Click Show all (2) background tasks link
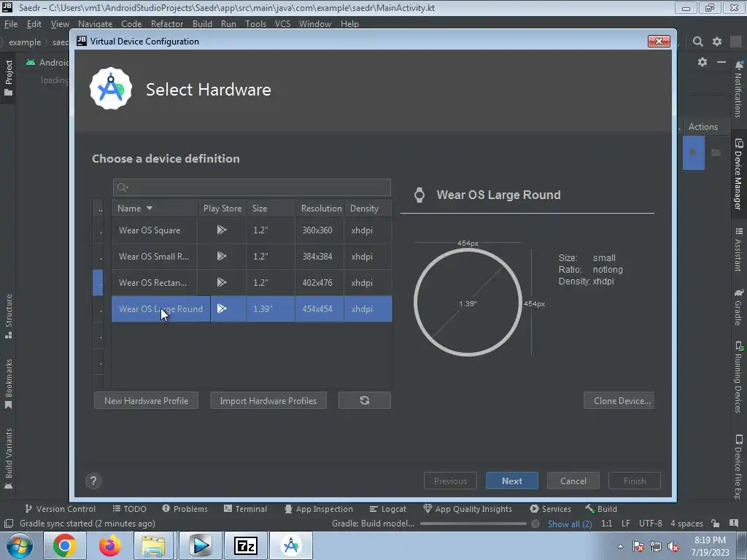This screenshot has height=560, width=747. coord(570,524)
